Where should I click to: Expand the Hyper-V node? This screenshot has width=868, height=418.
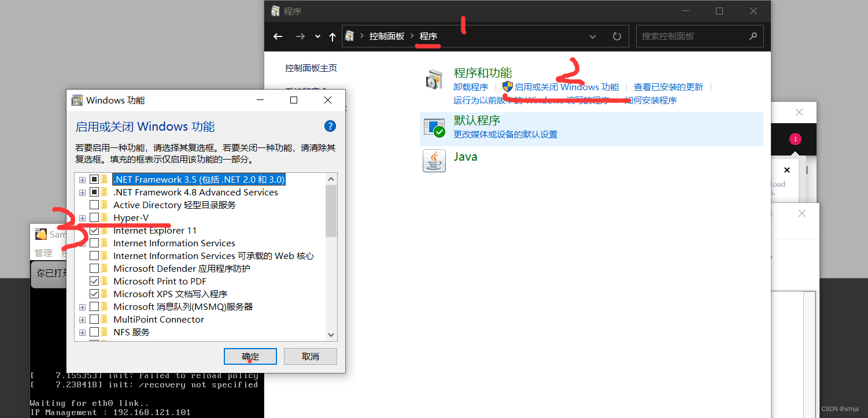(82, 218)
